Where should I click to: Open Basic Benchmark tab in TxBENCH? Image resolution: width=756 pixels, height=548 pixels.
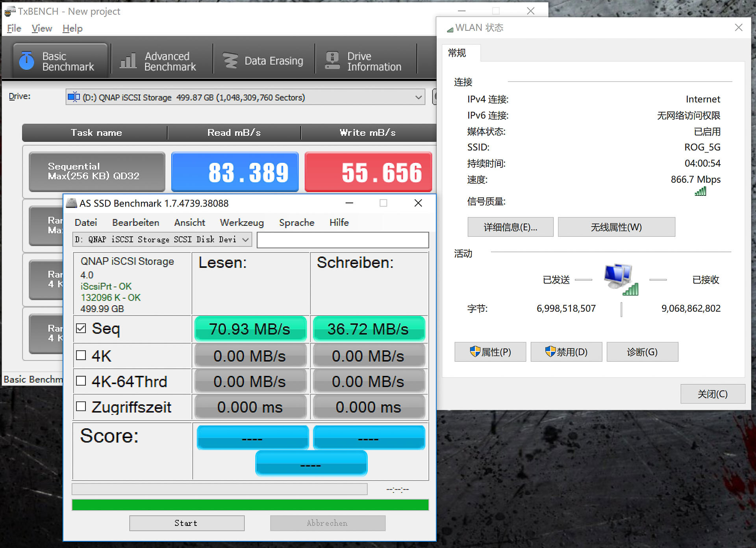[x=60, y=61]
